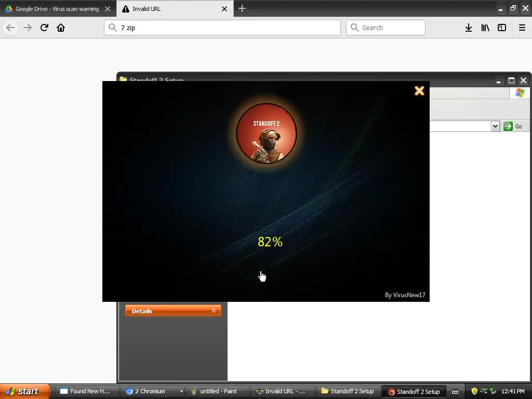This screenshot has width=532, height=399.
Task: Click the browser Search box
Action: 385,28
